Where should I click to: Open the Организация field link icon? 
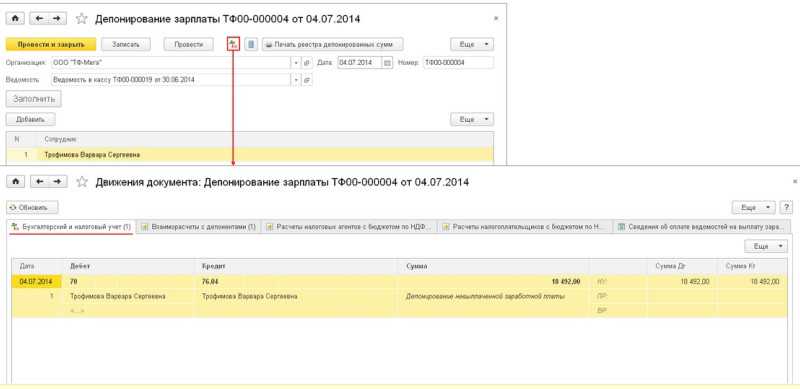307,63
